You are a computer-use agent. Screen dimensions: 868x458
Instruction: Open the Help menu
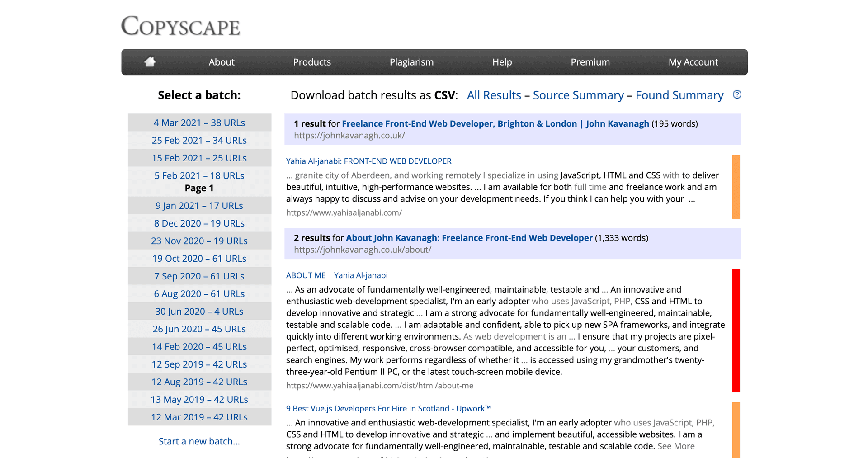[x=502, y=62]
